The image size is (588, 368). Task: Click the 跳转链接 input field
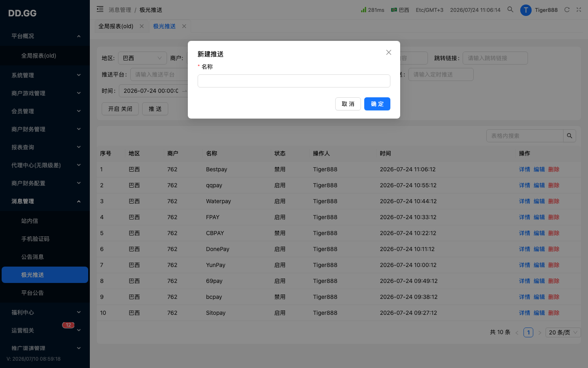click(x=495, y=58)
